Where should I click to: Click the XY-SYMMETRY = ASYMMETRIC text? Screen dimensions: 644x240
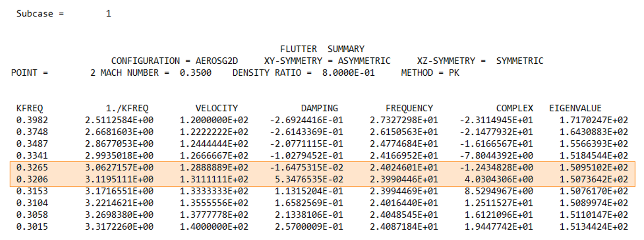[327, 61]
